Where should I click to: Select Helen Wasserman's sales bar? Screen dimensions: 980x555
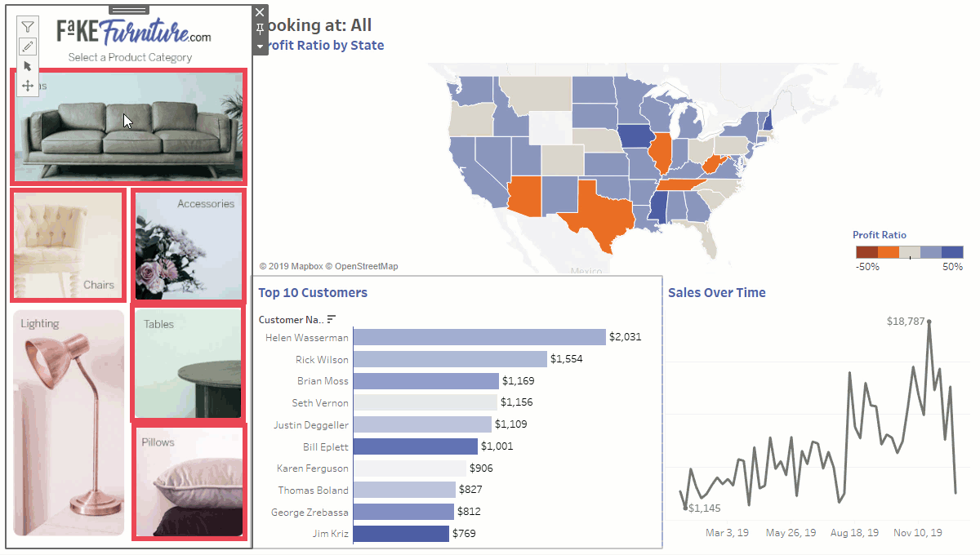pyautogui.click(x=479, y=338)
